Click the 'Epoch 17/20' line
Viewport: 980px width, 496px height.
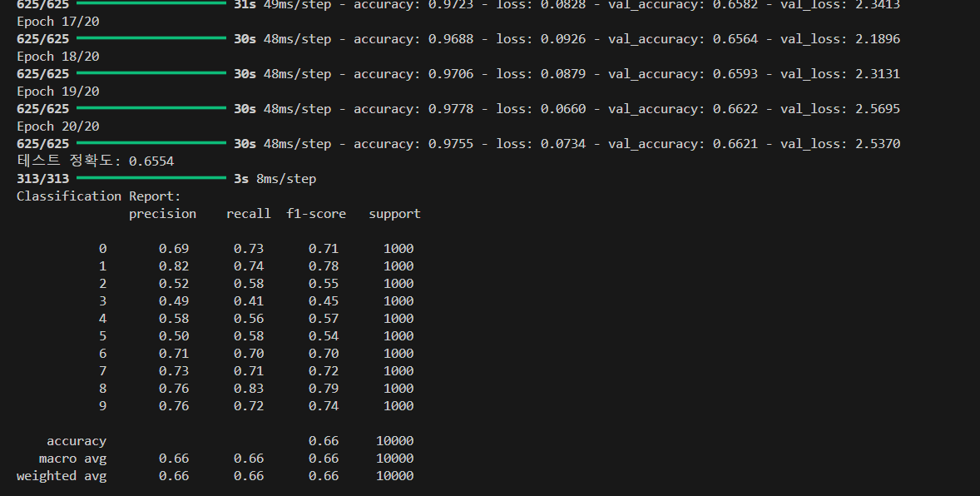pyautogui.click(x=57, y=22)
